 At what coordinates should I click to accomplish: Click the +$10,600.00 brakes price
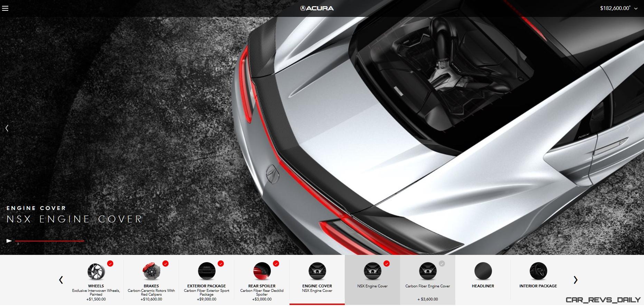[151, 299]
